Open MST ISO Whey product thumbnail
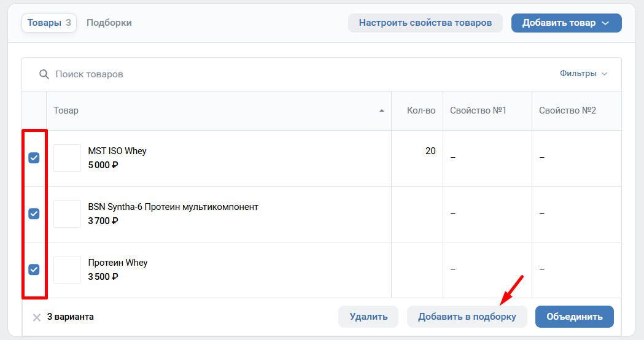 coord(67,158)
